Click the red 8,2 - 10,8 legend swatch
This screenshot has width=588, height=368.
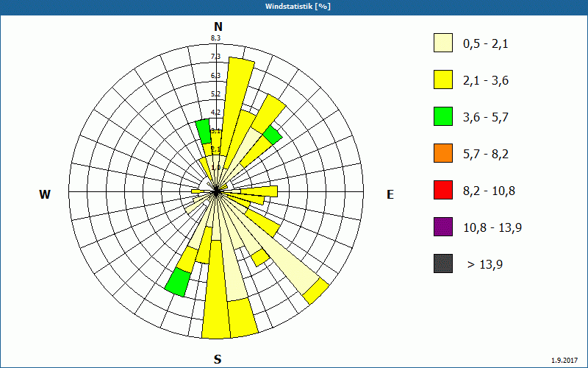[x=443, y=190]
